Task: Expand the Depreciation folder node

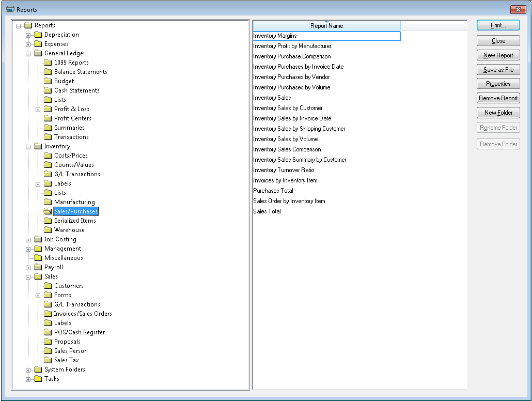Action: 28,35
